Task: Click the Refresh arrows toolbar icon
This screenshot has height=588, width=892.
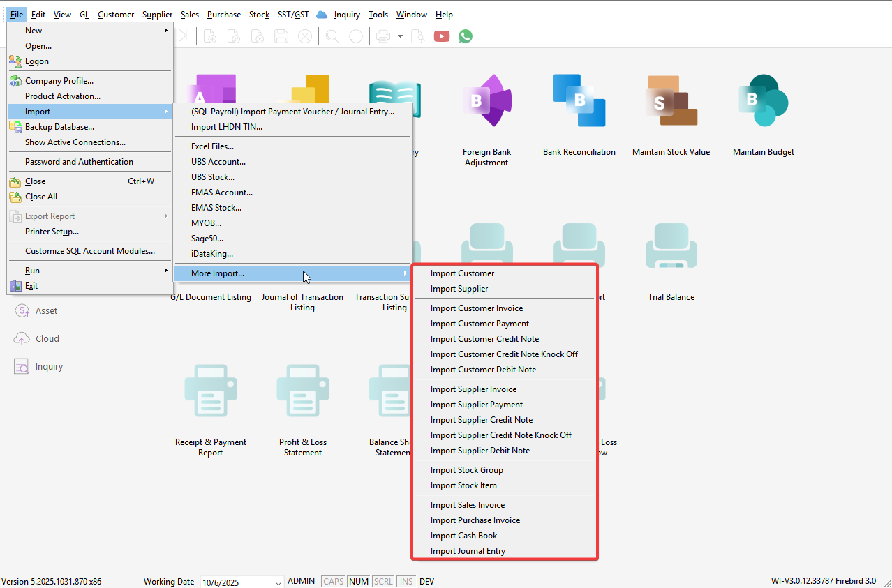Action: click(356, 36)
